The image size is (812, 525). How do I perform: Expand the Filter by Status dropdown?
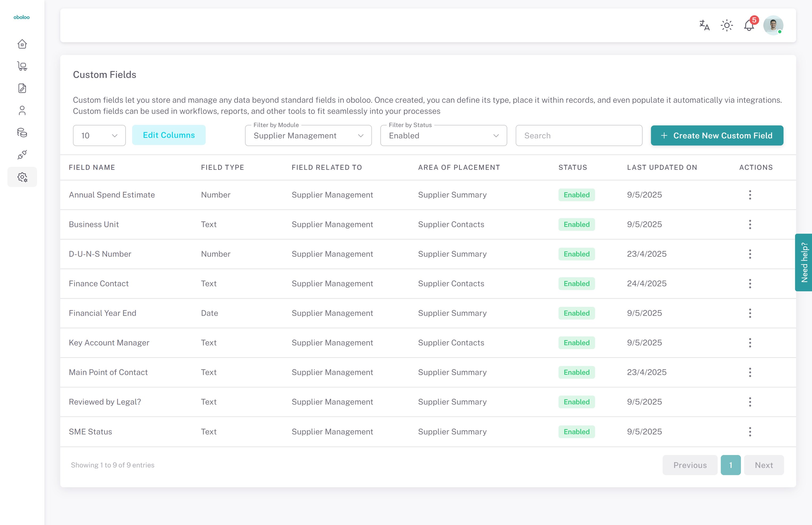pos(444,136)
